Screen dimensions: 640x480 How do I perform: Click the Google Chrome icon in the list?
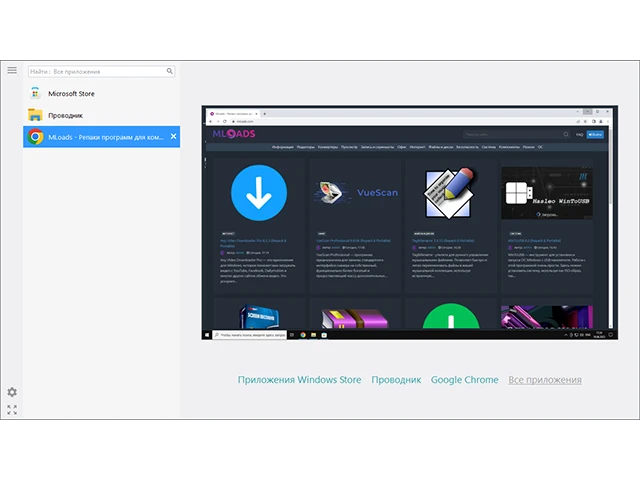35,137
